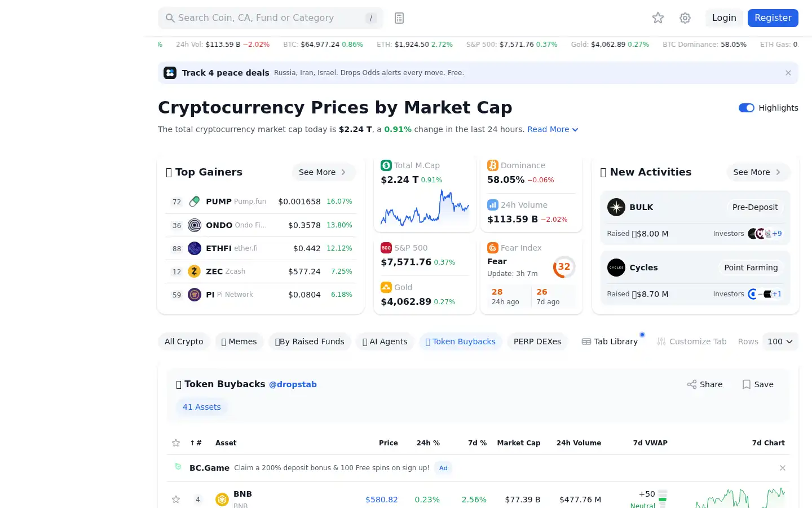Click the favorites star in the table header
This screenshot has width=812, height=508.
click(176, 443)
